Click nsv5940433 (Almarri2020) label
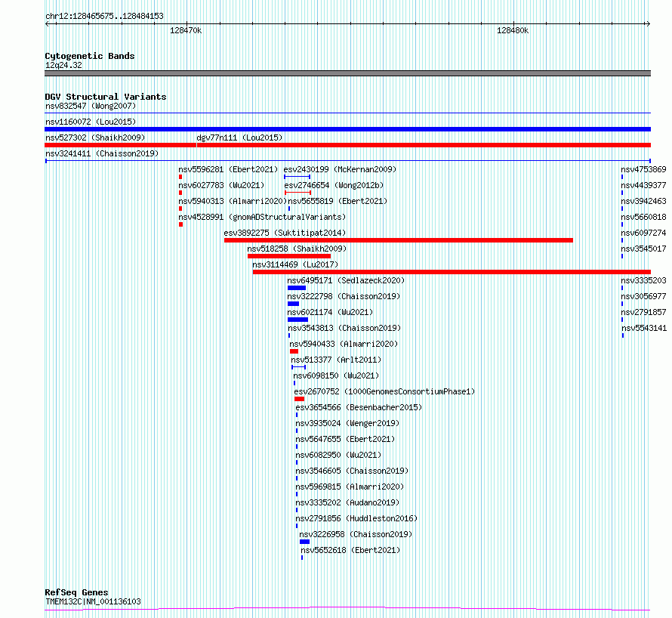Viewport: 672px width, 618px height. point(344,344)
